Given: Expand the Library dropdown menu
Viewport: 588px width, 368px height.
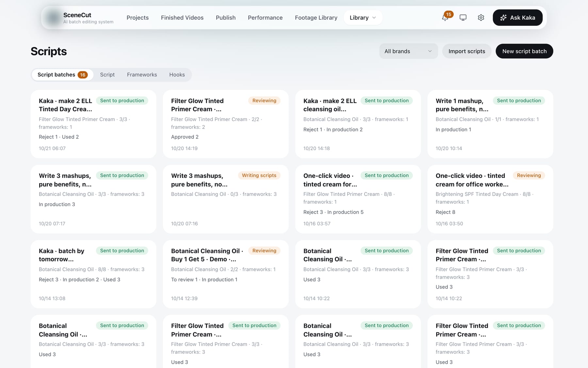Looking at the screenshot, I should pyautogui.click(x=363, y=18).
